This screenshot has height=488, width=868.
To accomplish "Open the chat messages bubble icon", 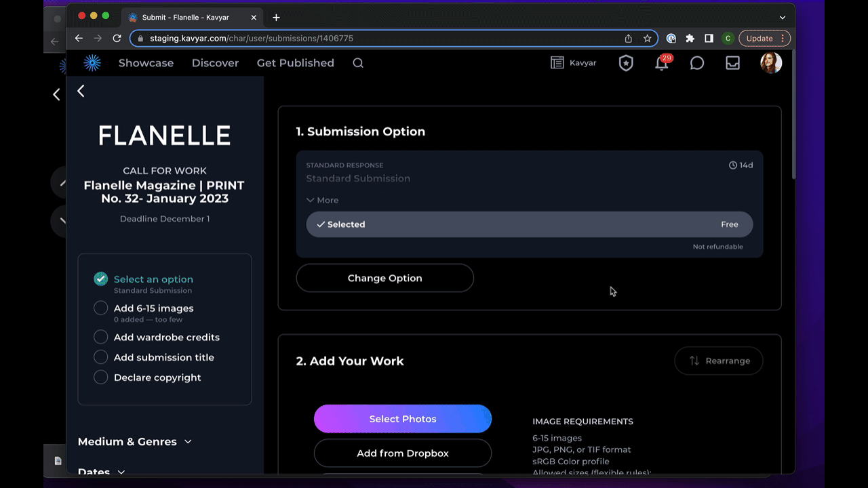I will (697, 63).
